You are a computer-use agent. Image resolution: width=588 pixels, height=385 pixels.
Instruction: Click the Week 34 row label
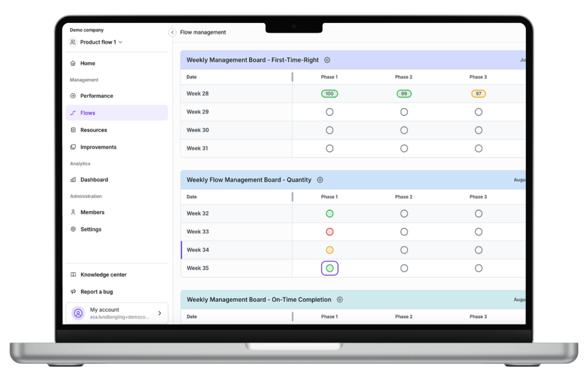tap(198, 250)
